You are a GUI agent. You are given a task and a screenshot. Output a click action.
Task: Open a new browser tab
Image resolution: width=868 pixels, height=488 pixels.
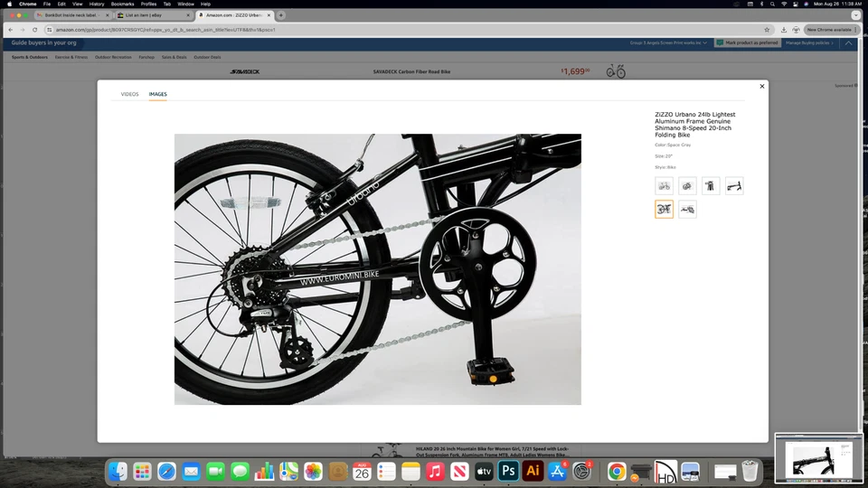tap(280, 15)
